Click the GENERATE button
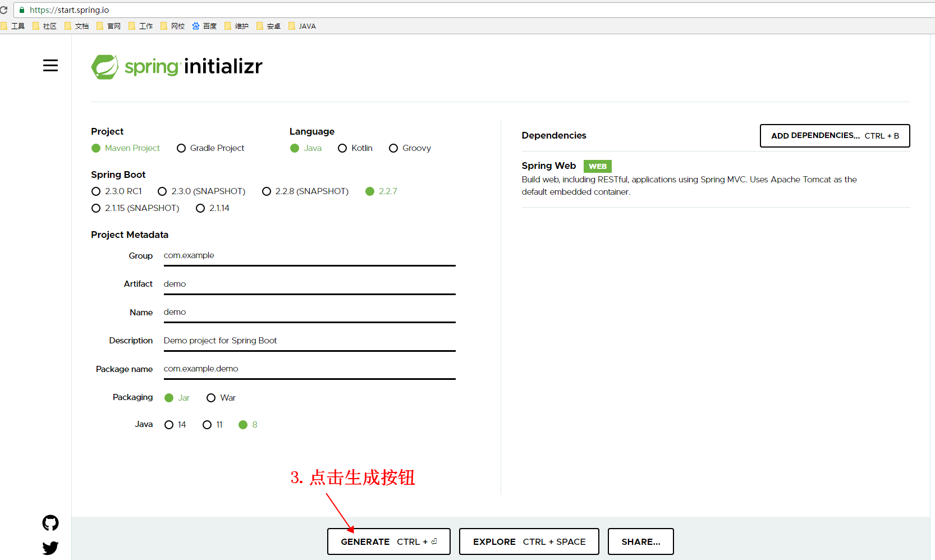This screenshot has width=935, height=560. pyautogui.click(x=388, y=541)
